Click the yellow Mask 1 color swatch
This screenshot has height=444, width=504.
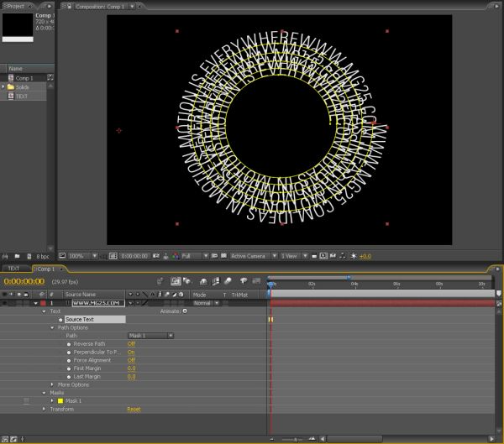coord(60,400)
